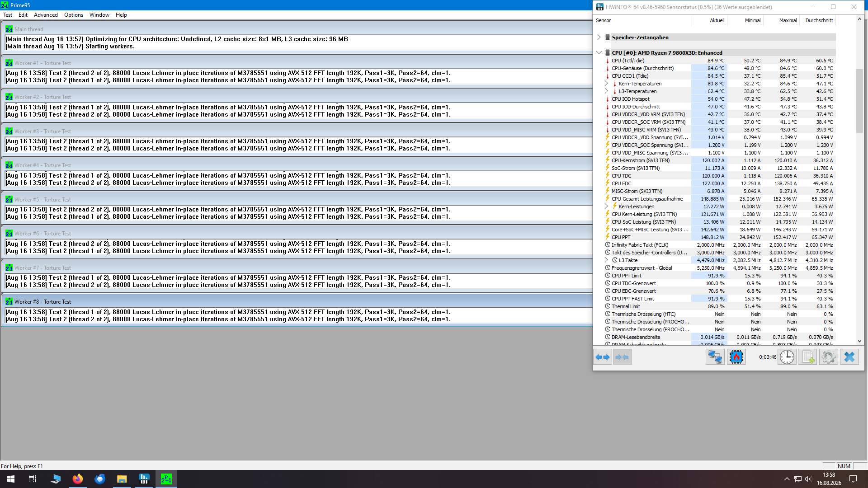Viewport: 868px width, 488px height.
Task: Click the HWiNFO title bar app icon
Action: 600,7
